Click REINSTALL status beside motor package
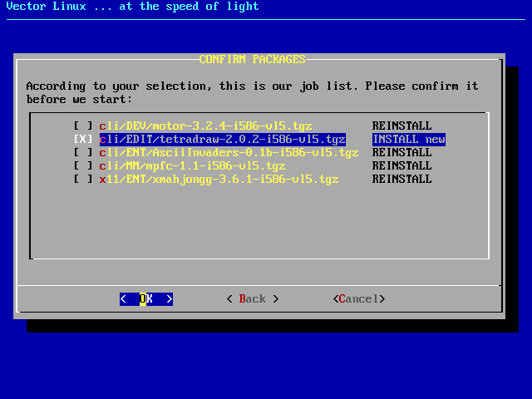 (x=401, y=126)
